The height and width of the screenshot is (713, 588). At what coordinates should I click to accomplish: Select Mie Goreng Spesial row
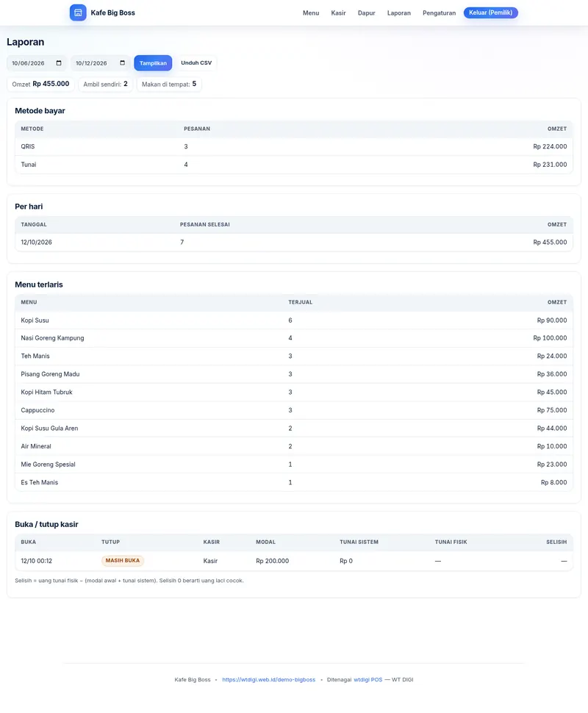(x=294, y=465)
